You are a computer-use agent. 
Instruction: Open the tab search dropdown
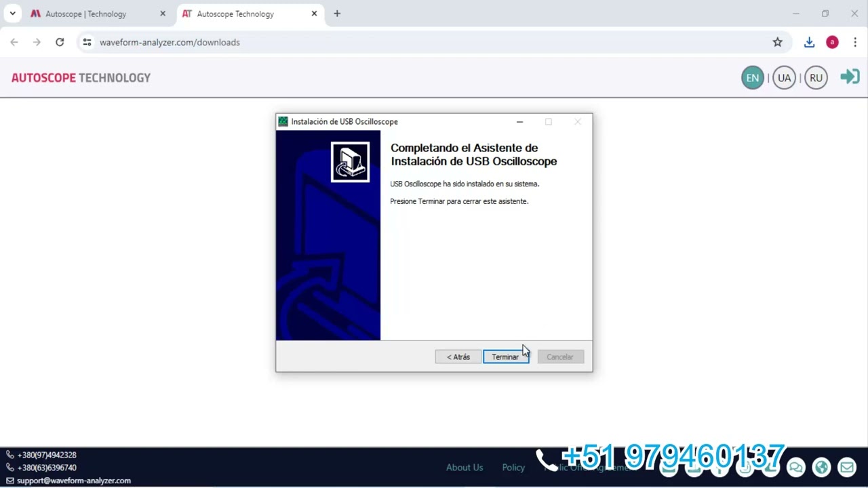point(12,14)
